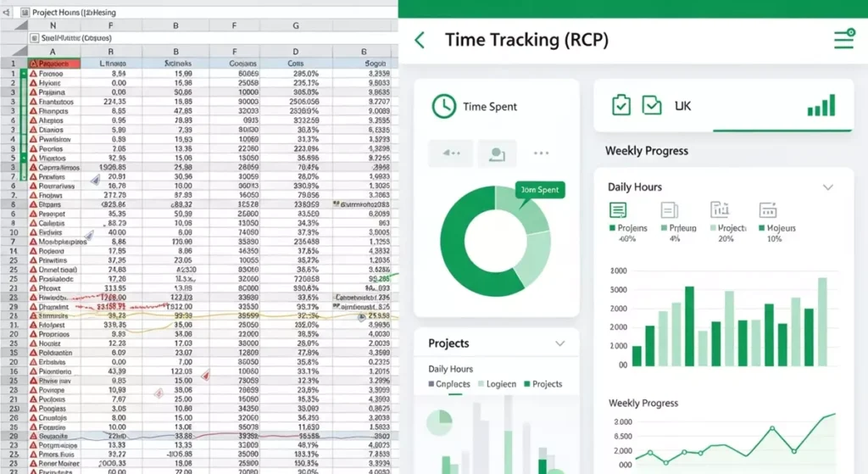The width and height of the screenshot is (868, 474).
Task: Switch to the UK tab
Action: pos(682,106)
